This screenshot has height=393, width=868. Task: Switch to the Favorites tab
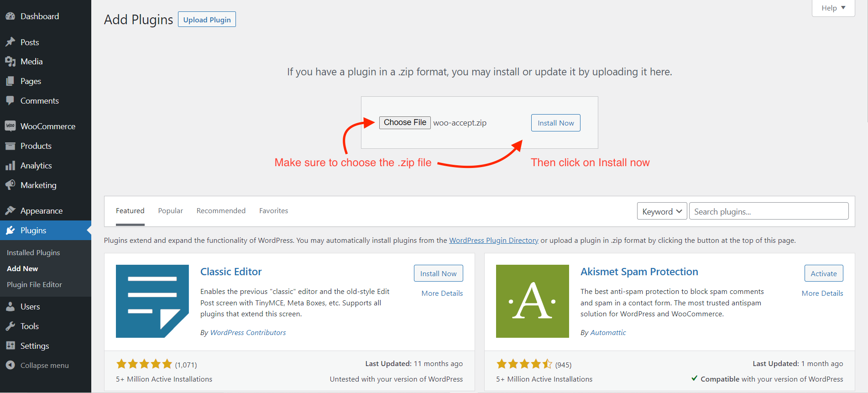click(x=273, y=210)
